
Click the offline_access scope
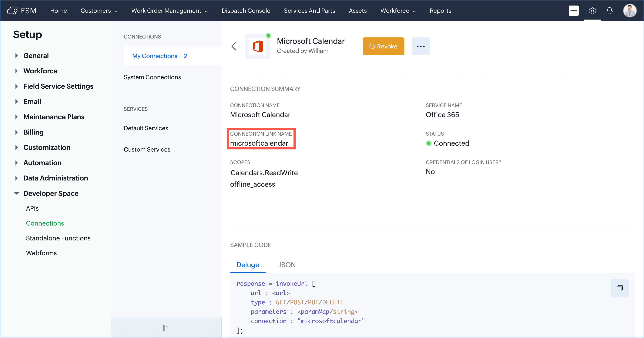tap(252, 184)
